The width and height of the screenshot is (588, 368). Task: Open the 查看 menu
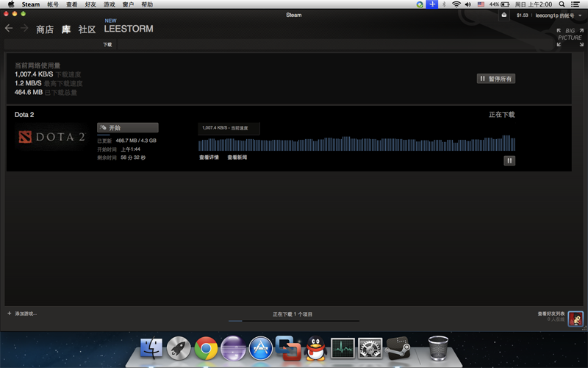pyautogui.click(x=71, y=4)
